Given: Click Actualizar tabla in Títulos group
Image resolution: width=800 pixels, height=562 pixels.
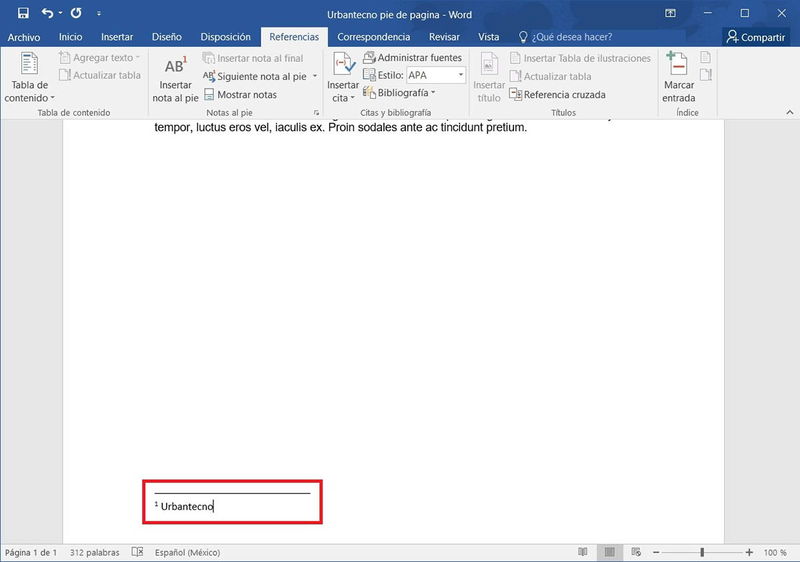Looking at the screenshot, I should coord(551,76).
